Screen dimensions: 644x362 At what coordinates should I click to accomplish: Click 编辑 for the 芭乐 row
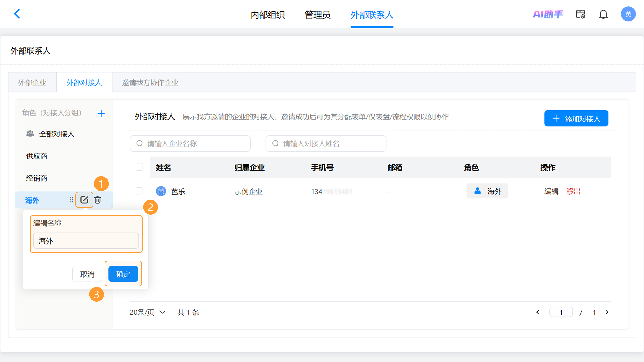coord(551,191)
